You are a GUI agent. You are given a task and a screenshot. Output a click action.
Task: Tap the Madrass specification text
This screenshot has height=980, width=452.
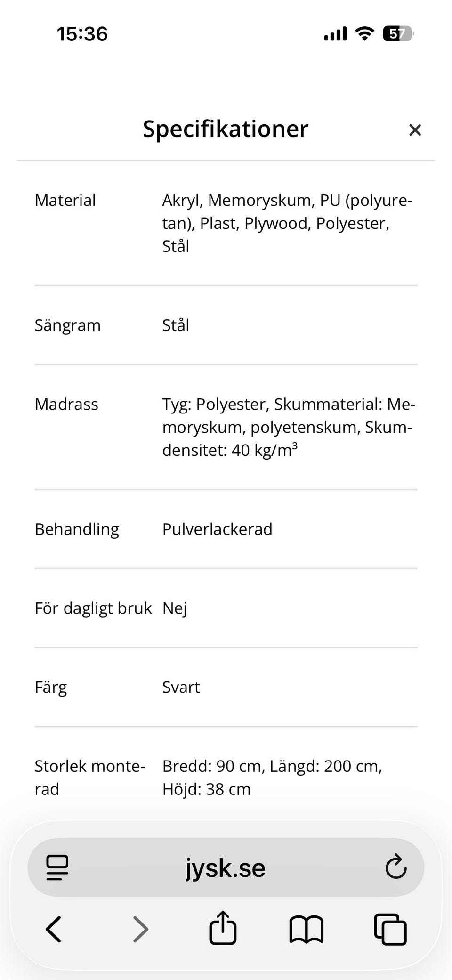click(289, 427)
